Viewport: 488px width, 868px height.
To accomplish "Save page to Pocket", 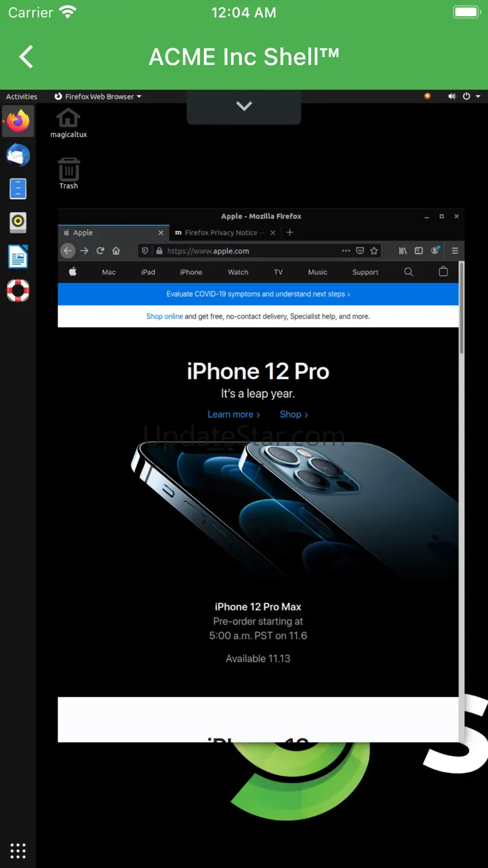I will 360,251.
